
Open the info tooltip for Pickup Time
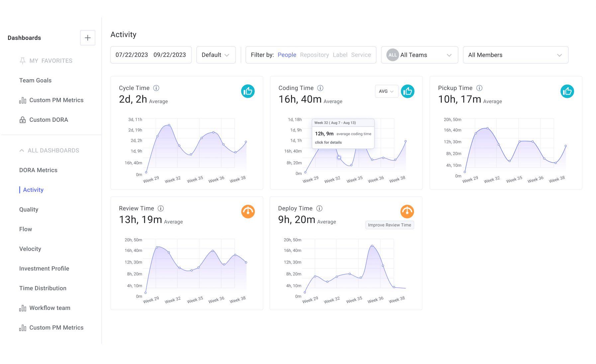pyautogui.click(x=479, y=88)
